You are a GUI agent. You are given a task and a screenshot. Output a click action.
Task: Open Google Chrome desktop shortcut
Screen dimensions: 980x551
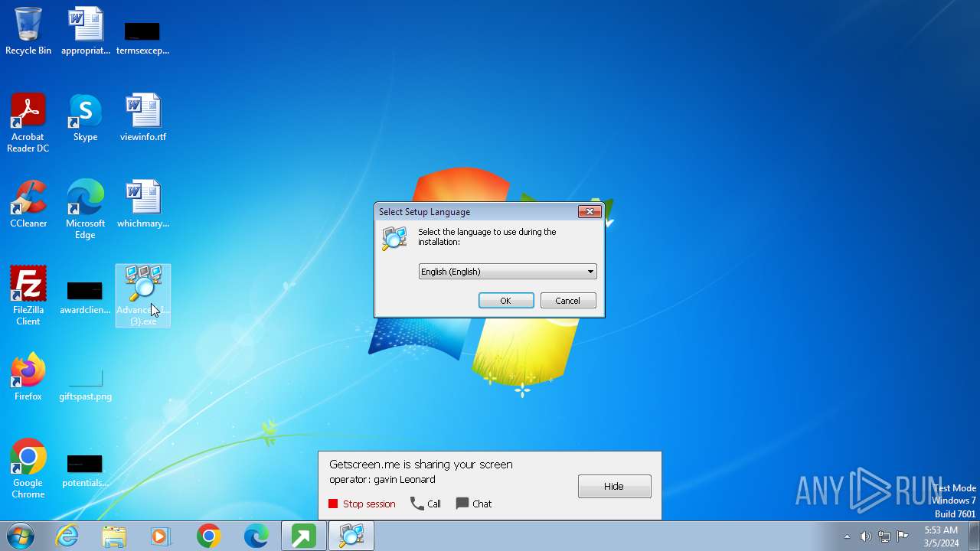(28, 468)
